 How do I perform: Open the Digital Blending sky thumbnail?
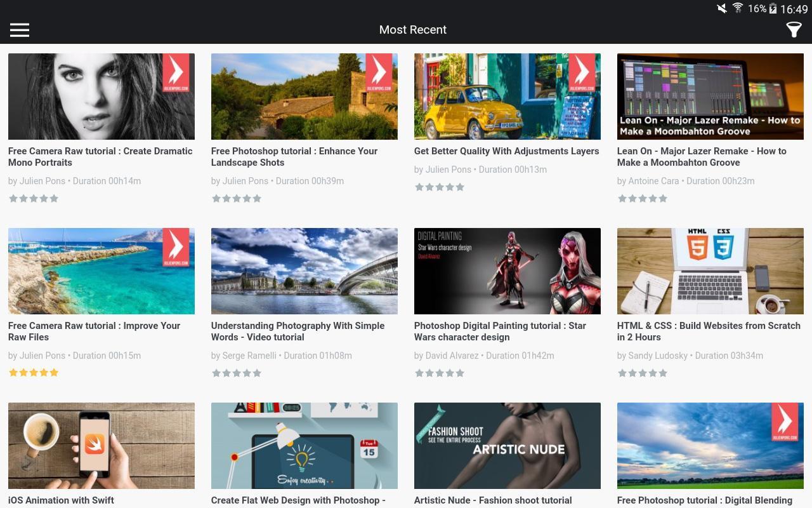pos(710,446)
